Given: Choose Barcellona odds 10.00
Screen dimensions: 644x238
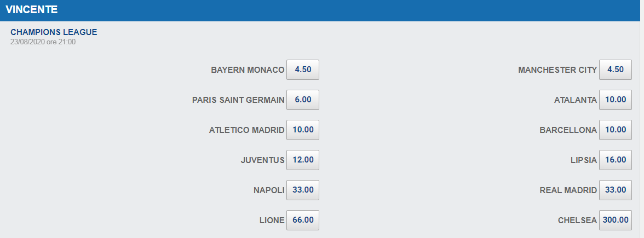Looking at the screenshot, I should click(616, 130).
